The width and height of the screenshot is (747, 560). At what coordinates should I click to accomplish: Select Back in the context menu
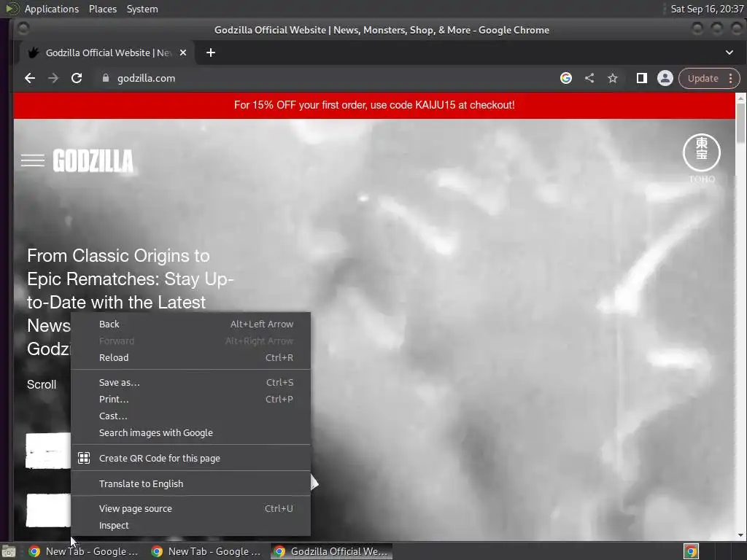pos(190,324)
